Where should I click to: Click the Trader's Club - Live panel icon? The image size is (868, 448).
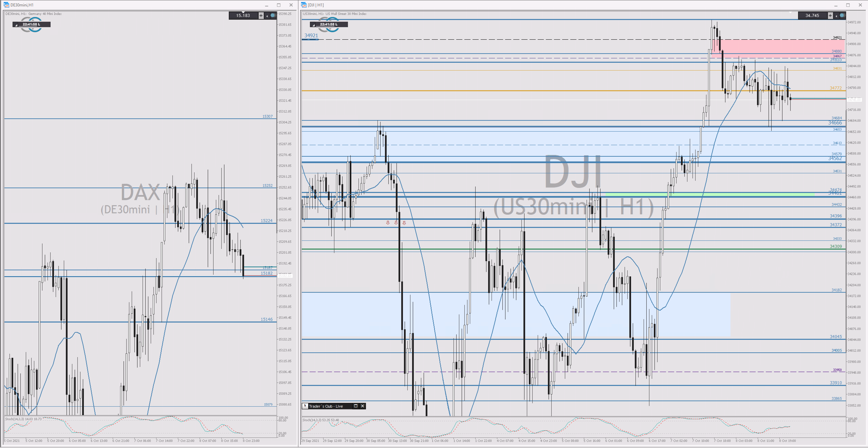coord(305,406)
